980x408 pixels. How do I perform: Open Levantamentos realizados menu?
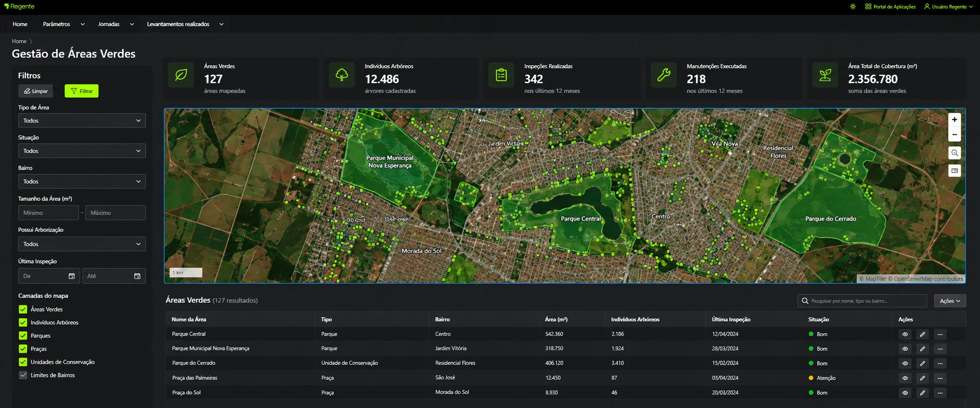tap(185, 24)
